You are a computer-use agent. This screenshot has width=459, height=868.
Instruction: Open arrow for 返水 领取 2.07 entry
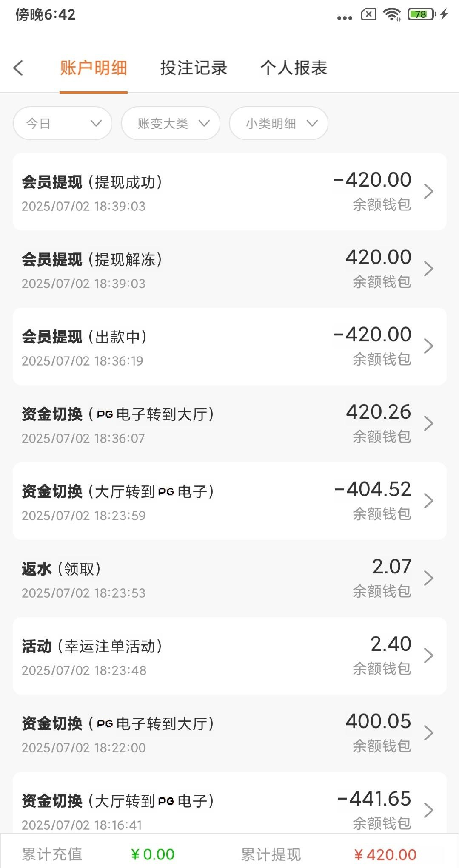click(428, 579)
